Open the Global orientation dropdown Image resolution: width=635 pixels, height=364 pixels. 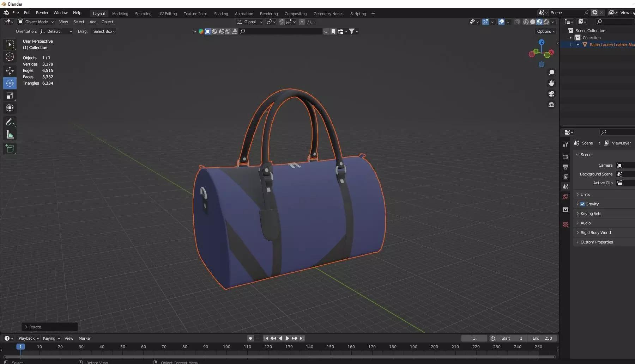(250, 22)
